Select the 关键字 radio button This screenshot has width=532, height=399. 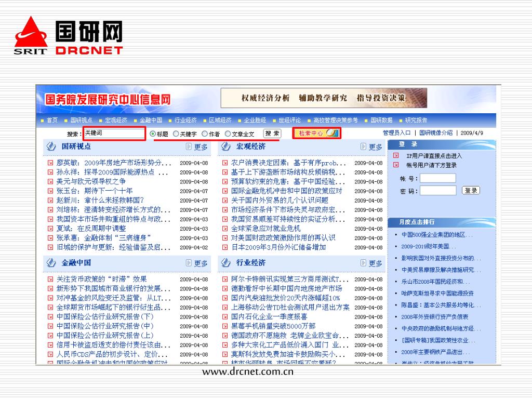[176, 134]
